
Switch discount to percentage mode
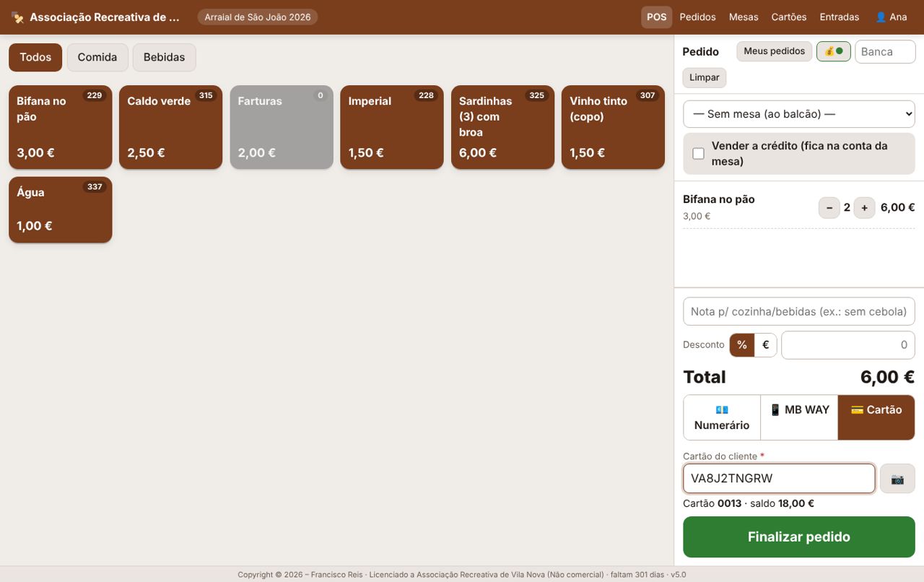tap(742, 345)
